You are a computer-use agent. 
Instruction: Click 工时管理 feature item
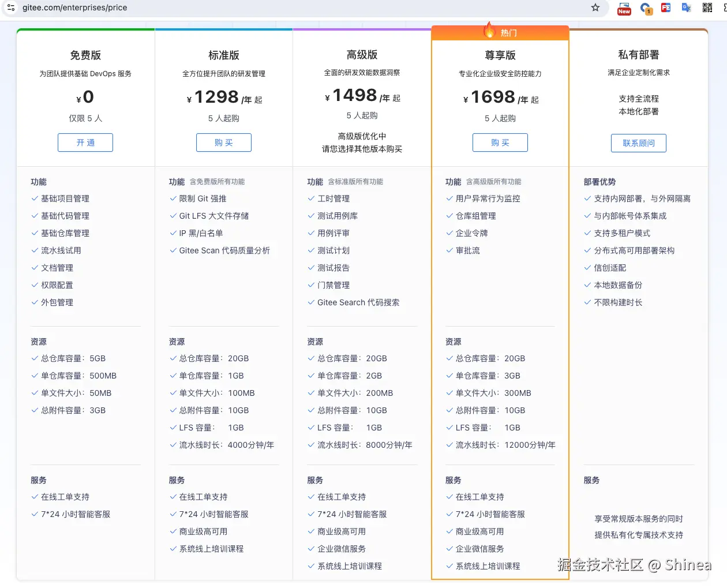(333, 199)
